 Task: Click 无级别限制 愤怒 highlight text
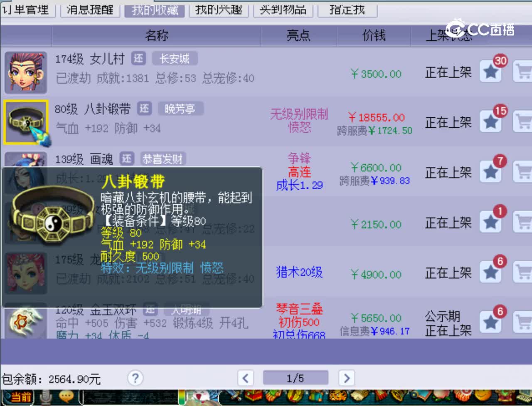[299, 121]
